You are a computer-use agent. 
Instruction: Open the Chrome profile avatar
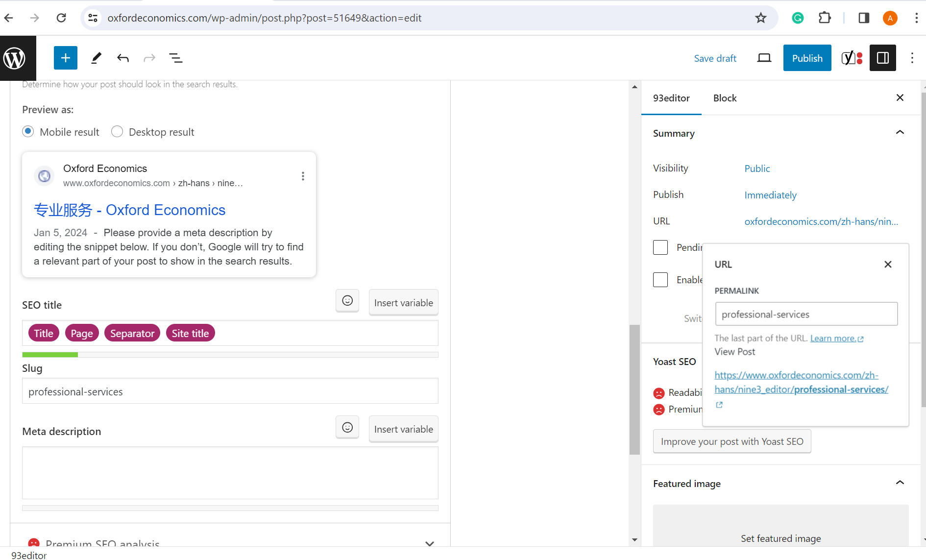click(x=890, y=18)
